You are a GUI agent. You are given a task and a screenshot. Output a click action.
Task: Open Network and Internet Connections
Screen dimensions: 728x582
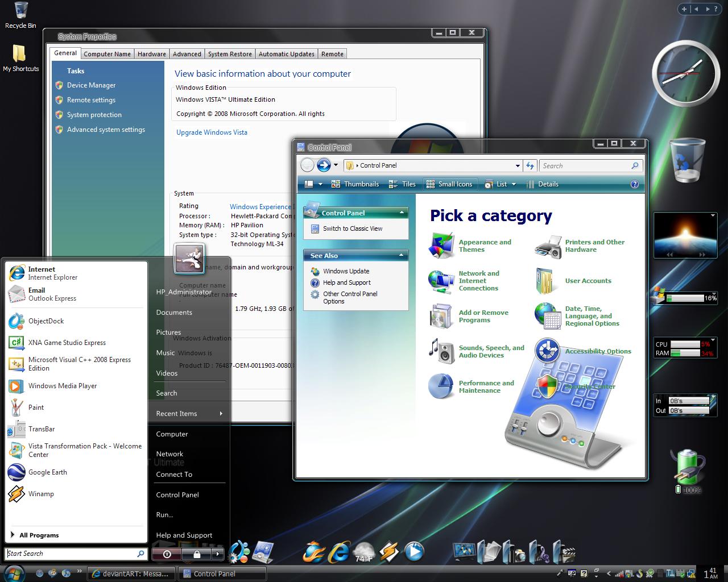pyautogui.click(x=478, y=281)
